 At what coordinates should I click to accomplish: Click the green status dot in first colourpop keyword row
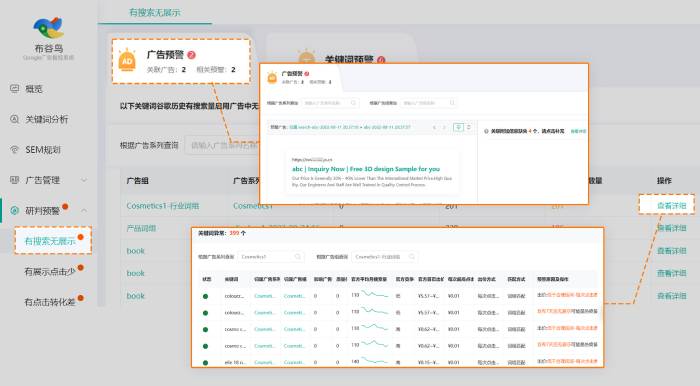pyautogui.click(x=205, y=296)
